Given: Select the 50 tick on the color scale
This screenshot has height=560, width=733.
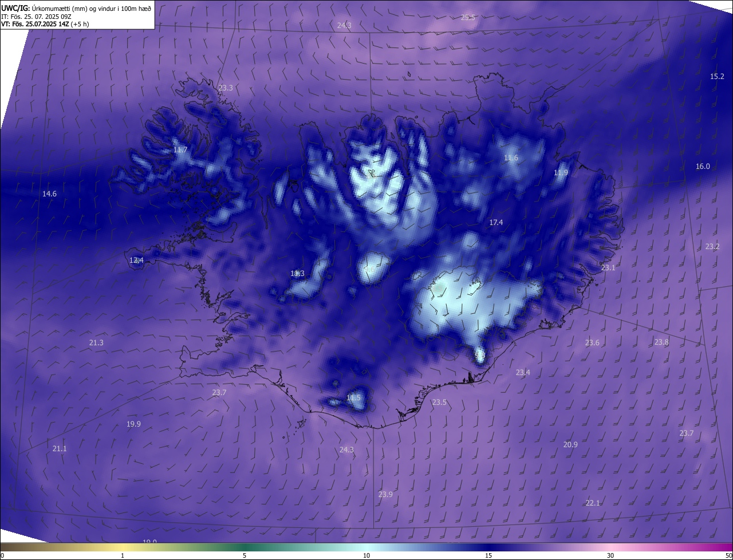Looking at the screenshot, I should pyautogui.click(x=728, y=556).
